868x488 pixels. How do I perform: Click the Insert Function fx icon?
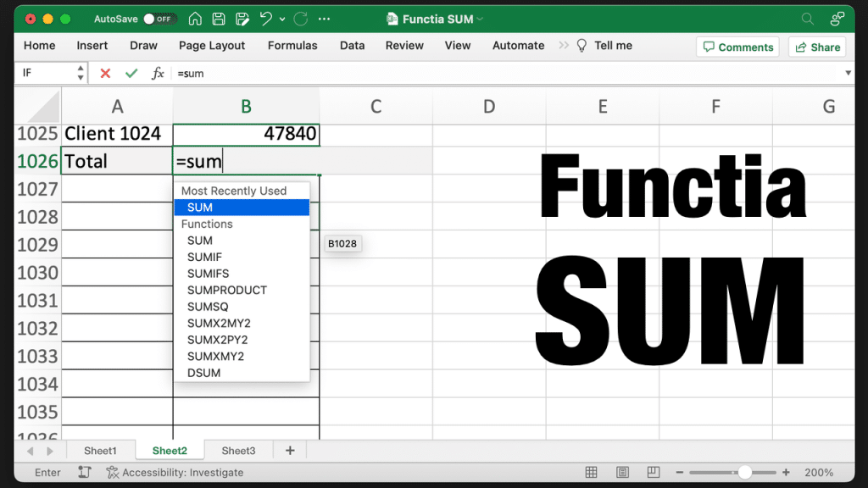pyautogui.click(x=158, y=73)
